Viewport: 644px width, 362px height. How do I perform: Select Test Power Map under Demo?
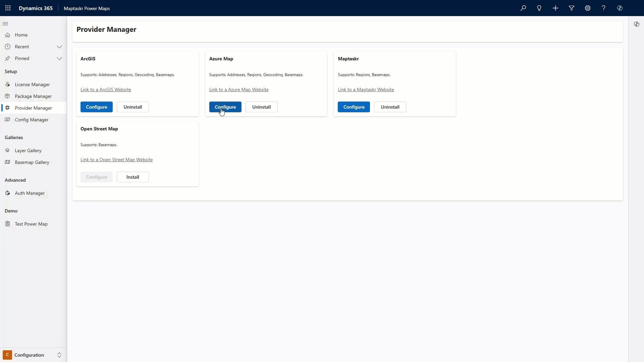pyautogui.click(x=31, y=224)
